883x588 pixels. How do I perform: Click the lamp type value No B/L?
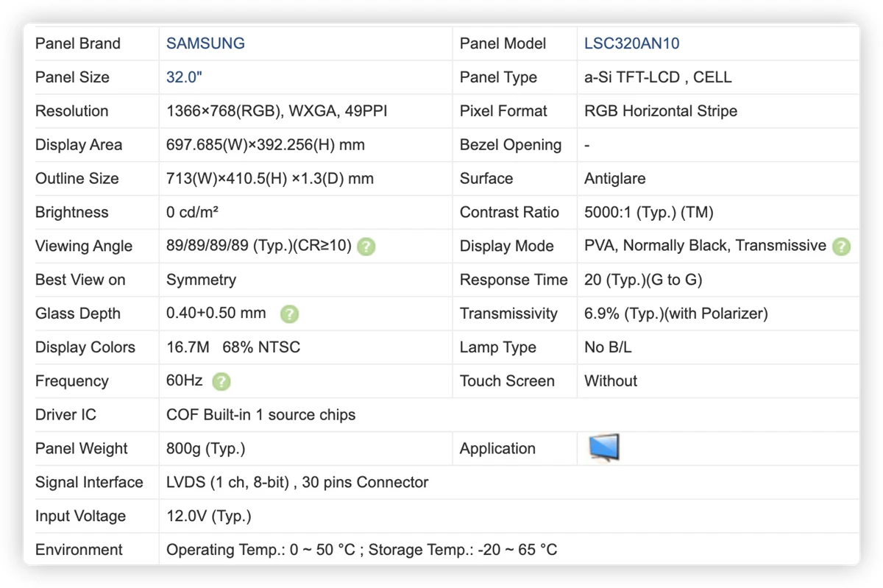[x=608, y=347]
